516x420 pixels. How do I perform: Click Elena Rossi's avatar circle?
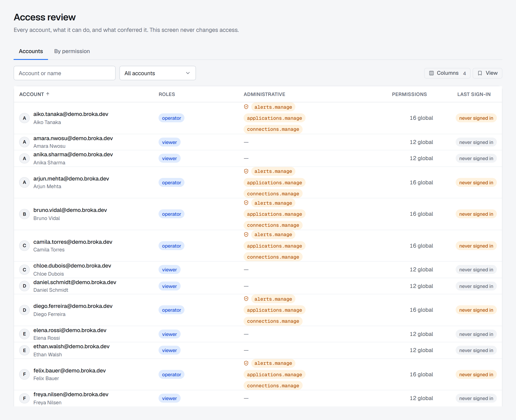(x=24, y=334)
